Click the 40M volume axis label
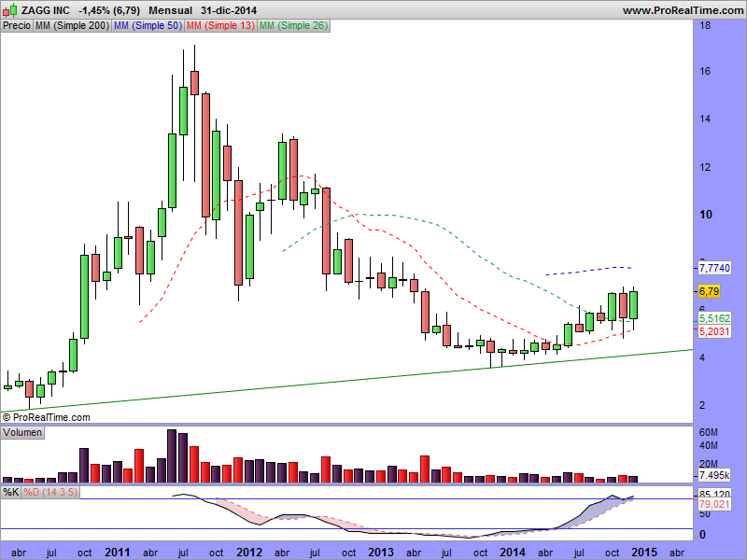This screenshot has height=560, width=747. point(709,446)
